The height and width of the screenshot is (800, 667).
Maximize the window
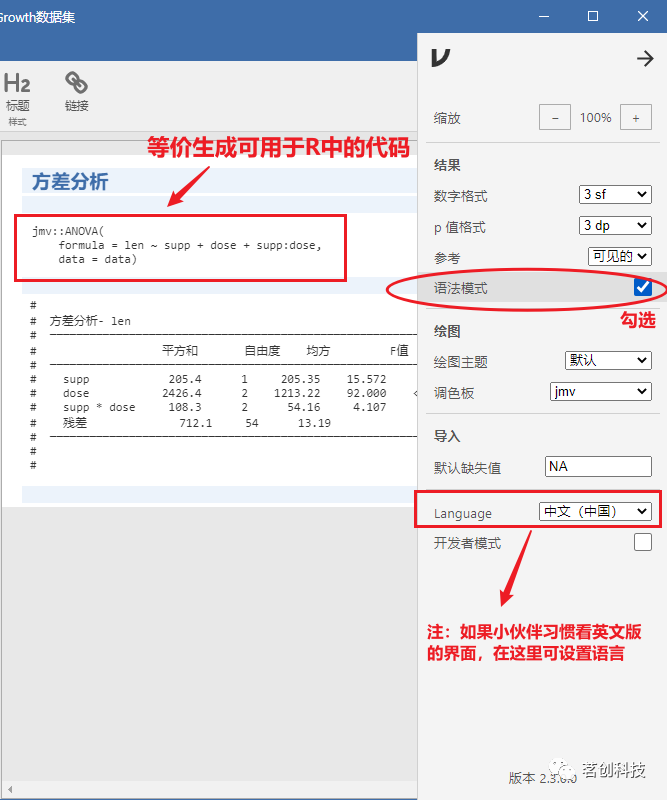click(x=593, y=16)
